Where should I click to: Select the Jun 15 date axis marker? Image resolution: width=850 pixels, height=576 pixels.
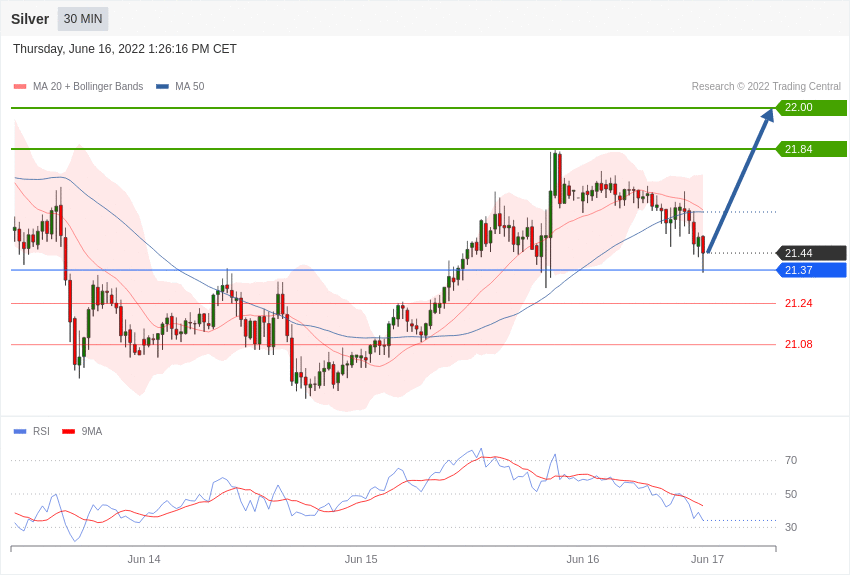(x=361, y=559)
